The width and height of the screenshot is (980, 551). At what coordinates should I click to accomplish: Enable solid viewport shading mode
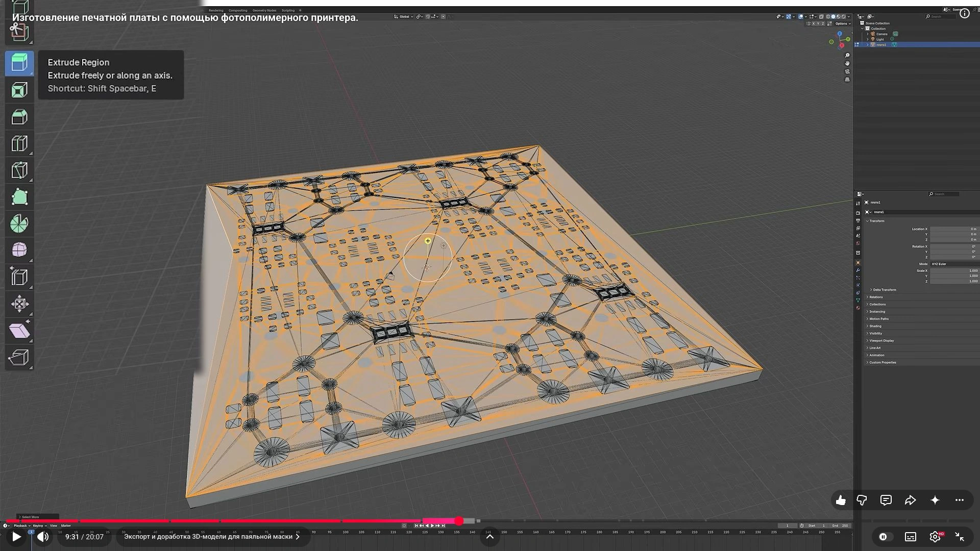point(833,17)
